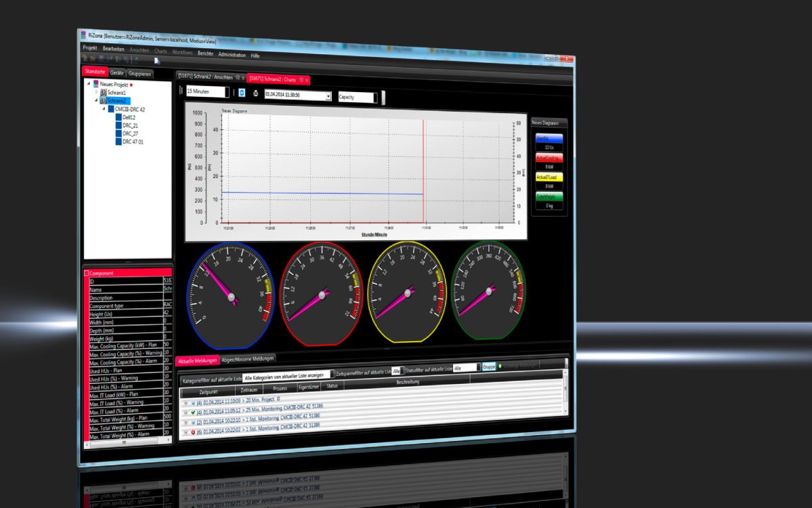Screen dimensions: 812x508
Task: Open the Kategoriefilter dropdown
Action: [x=332, y=375]
